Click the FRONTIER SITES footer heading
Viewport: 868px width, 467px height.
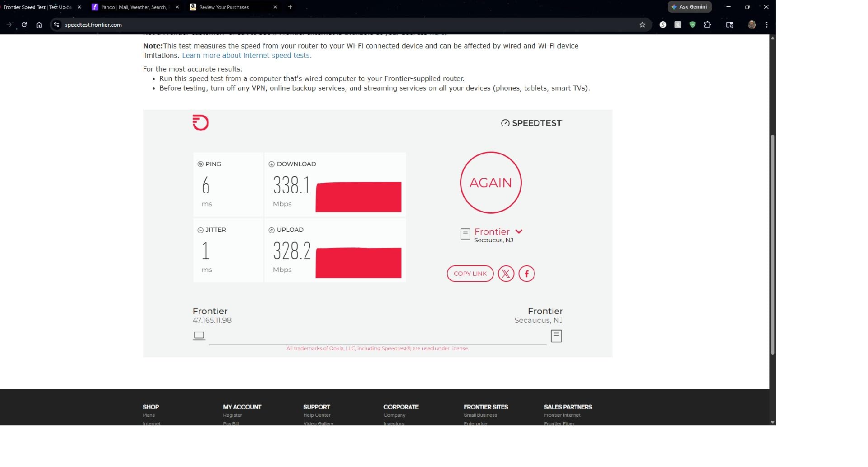pos(486,407)
